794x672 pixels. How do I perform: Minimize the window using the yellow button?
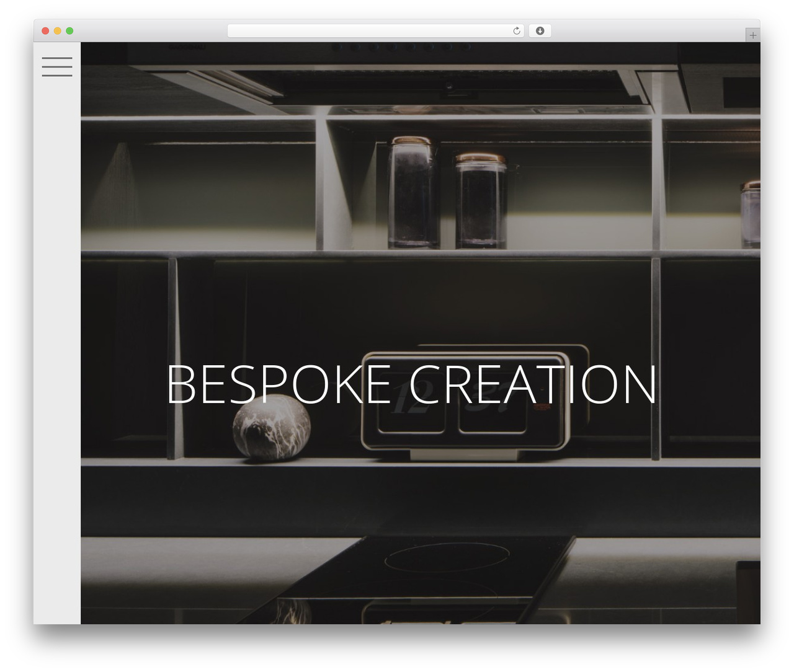click(57, 30)
